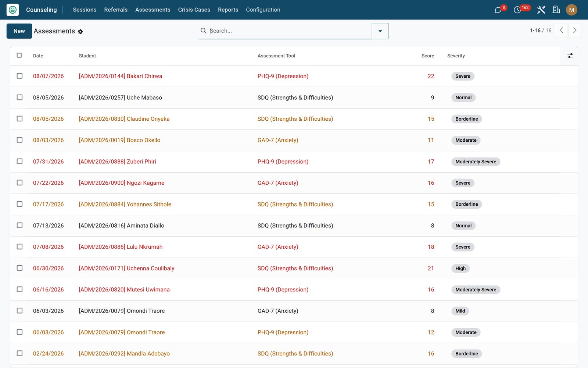Check the Uchenna Coulibaly row checkbox
This screenshot has height=368, width=588.
click(19, 268)
